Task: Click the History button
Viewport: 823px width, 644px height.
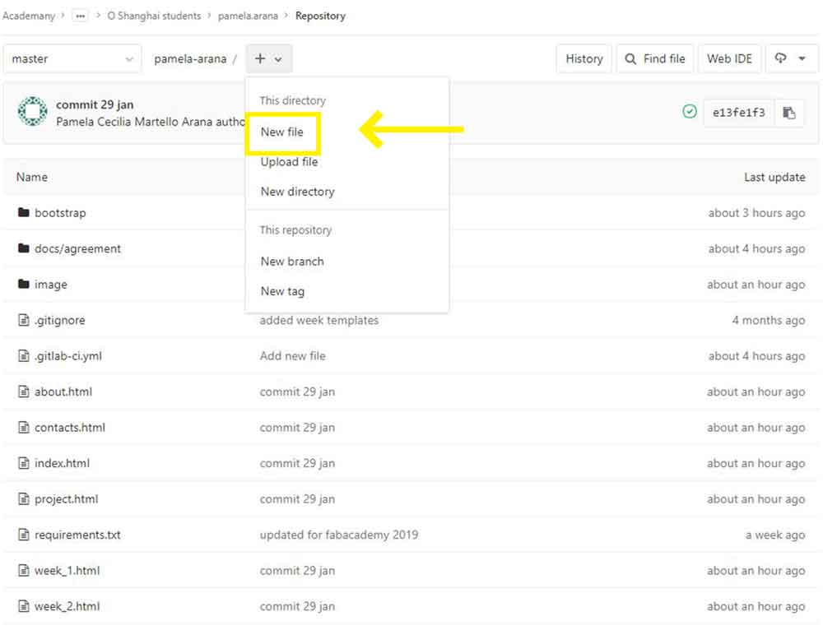Action: tap(584, 59)
